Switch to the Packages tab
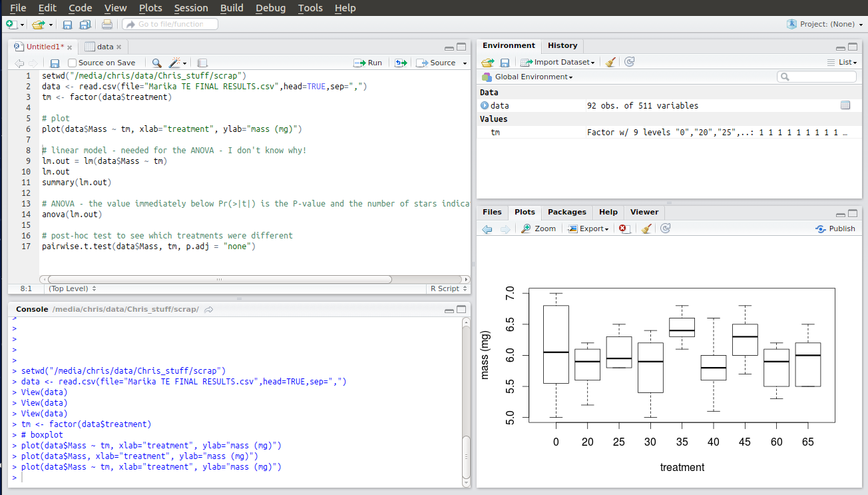The image size is (868, 495). tap(566, 212)
